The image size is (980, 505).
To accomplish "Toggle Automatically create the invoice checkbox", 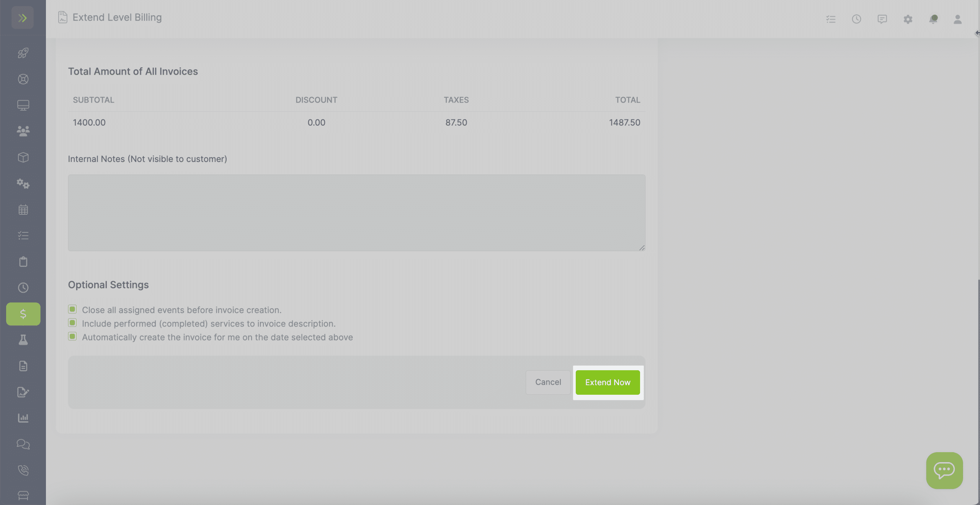I will pyautogui.click(x=72, y=337).
